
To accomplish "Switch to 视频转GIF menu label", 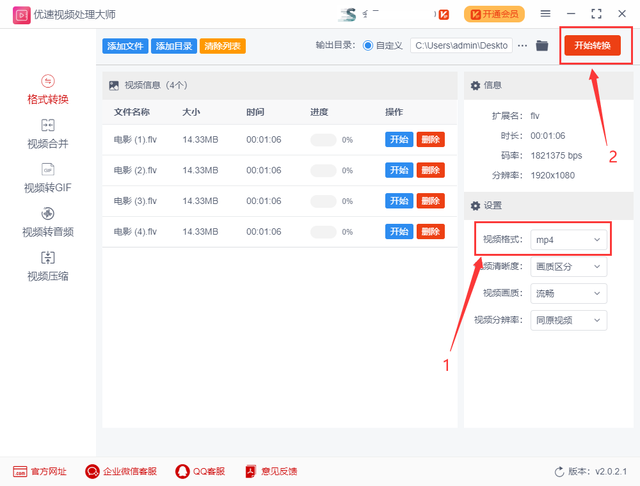I will 48,188.
